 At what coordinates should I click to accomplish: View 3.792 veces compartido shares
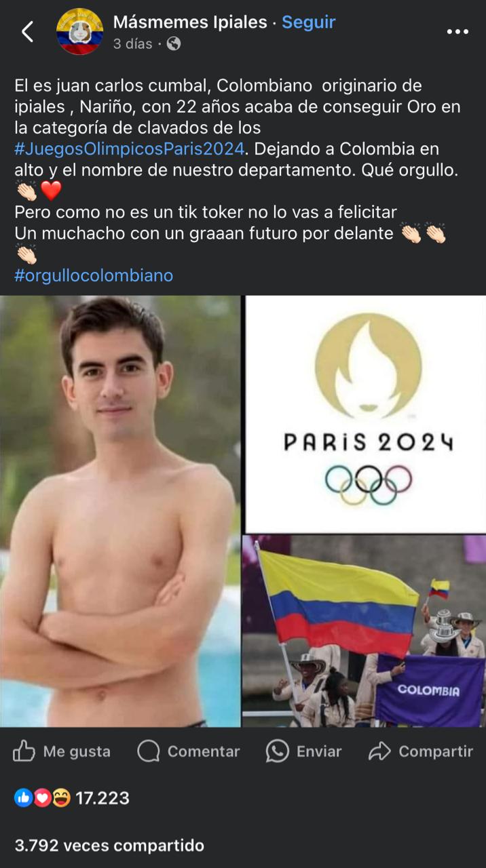[x=109, y=846]
